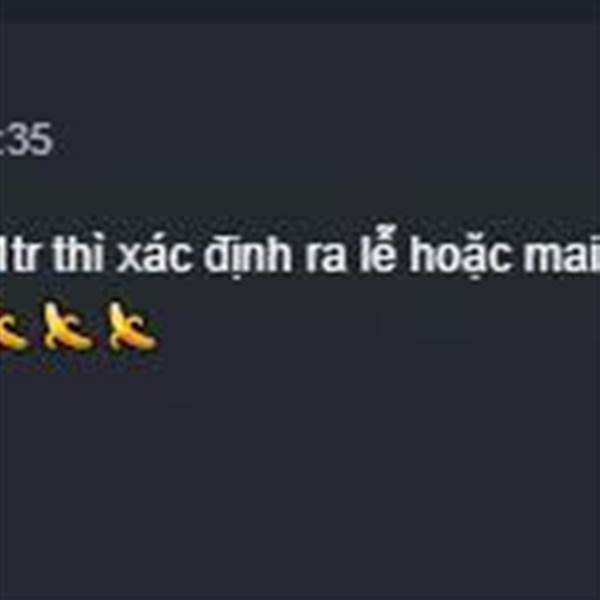
Task: Click the empty chat area below the emojis
Action: (300, 478)
